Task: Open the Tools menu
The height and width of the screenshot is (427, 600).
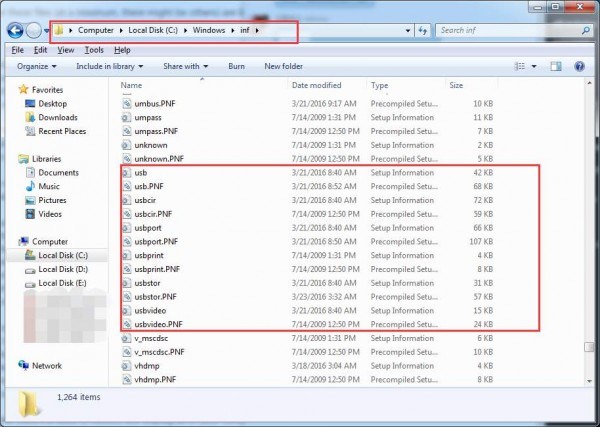Action: (x=94, y=50)
